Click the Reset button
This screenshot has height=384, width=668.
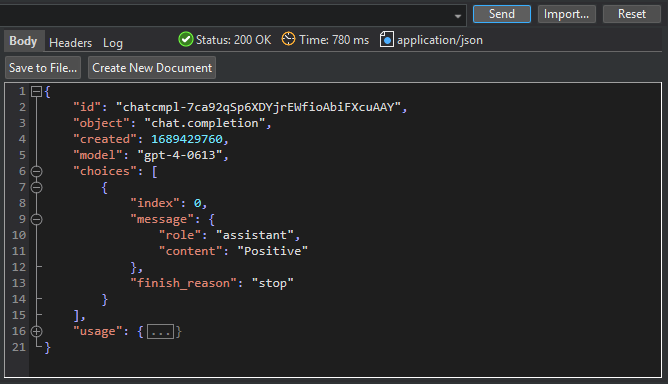632,14
